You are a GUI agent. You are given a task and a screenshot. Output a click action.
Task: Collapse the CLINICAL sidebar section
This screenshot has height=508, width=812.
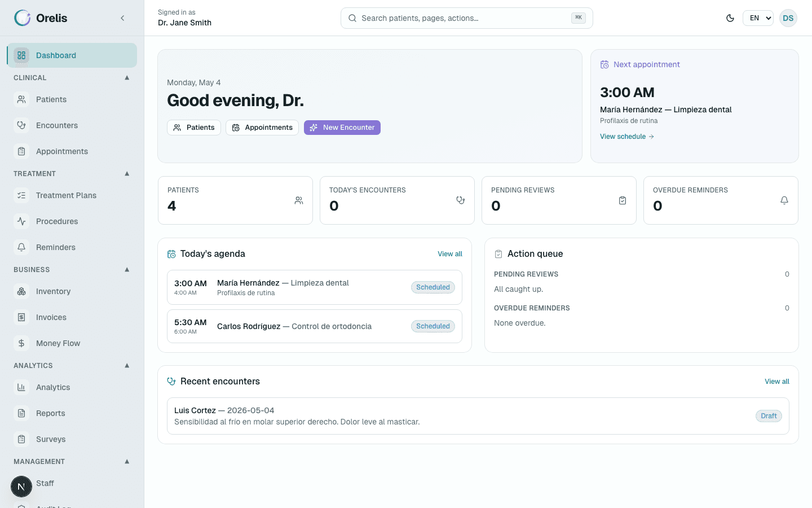click(127, 78)
